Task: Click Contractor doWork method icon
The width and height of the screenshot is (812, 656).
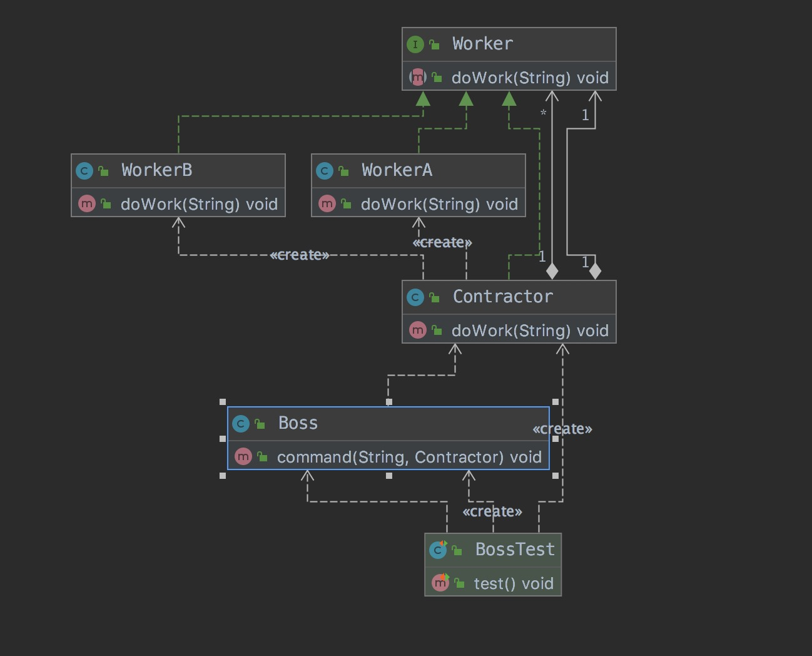Action: tap(418, 330)
